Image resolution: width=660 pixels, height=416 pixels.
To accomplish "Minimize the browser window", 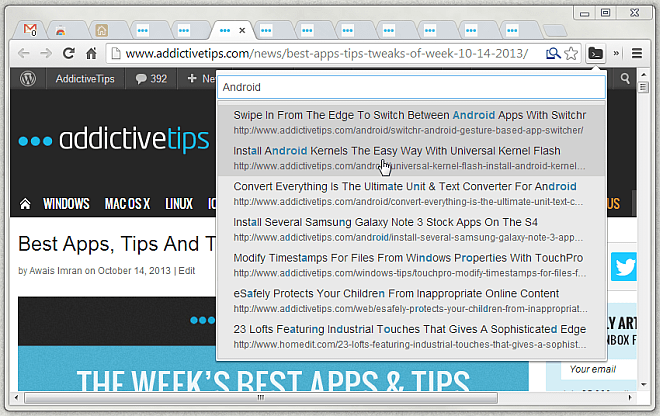I will [584, 13].
